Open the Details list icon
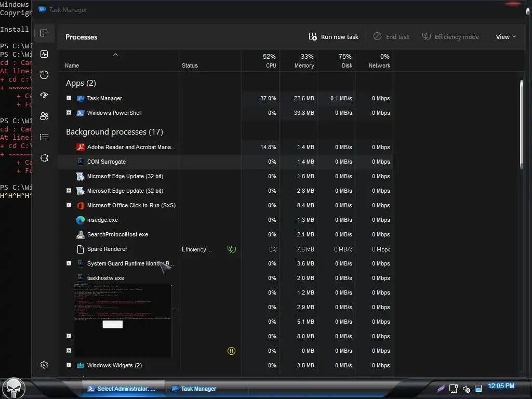 [44, 137]
